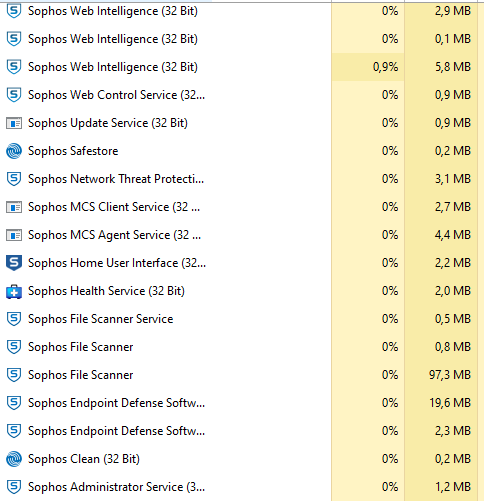Select the Sophos File Scanner using 0,8 MB
The width and height of the screenshot is (484, 502).
(x=242, y=347)
